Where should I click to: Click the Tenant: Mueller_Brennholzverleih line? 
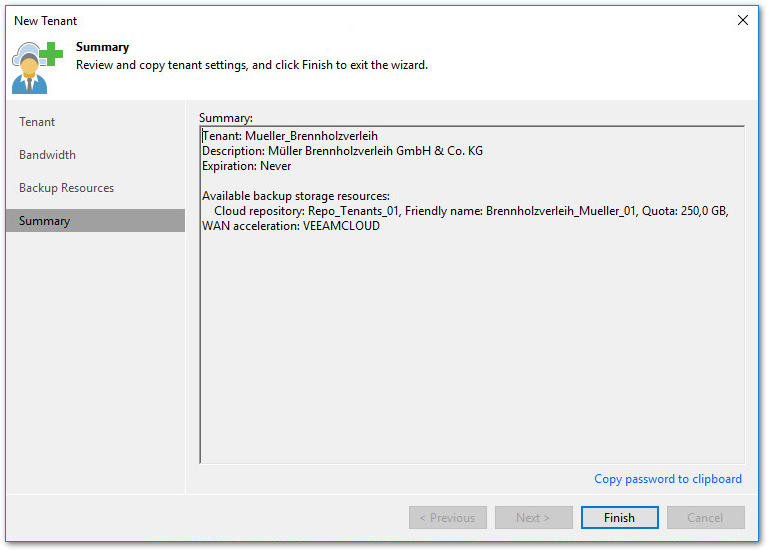[290, 136]
